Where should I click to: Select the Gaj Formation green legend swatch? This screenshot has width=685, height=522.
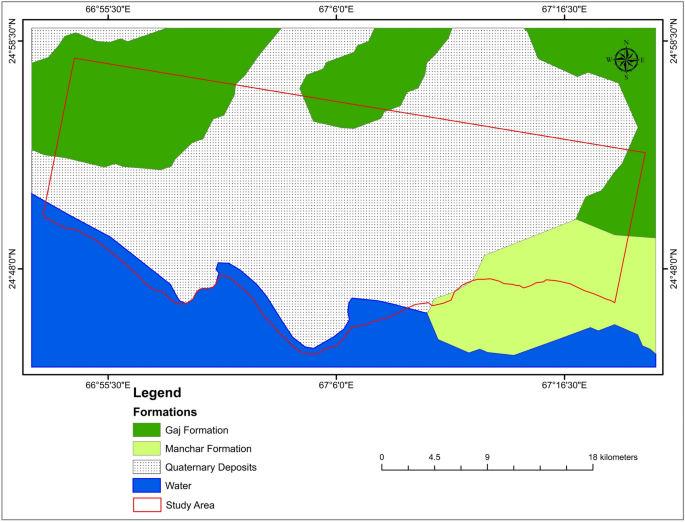pos(147,430)
